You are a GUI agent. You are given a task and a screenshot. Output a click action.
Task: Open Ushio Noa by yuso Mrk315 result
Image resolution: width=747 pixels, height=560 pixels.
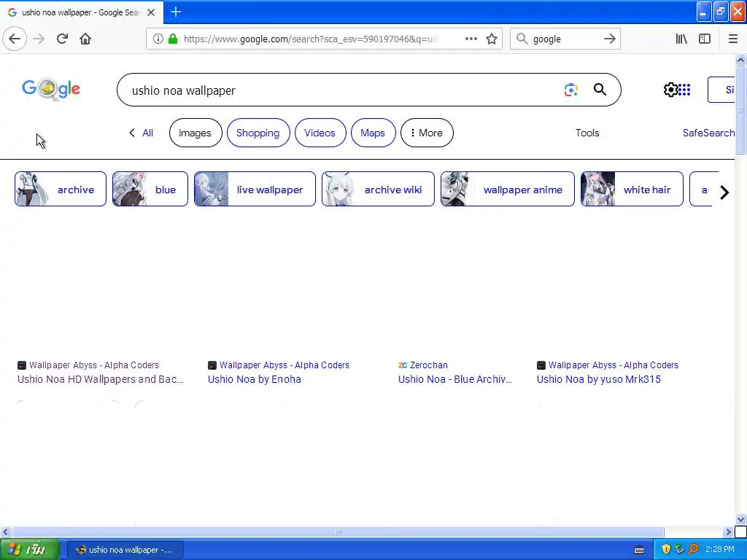[599, 379]
